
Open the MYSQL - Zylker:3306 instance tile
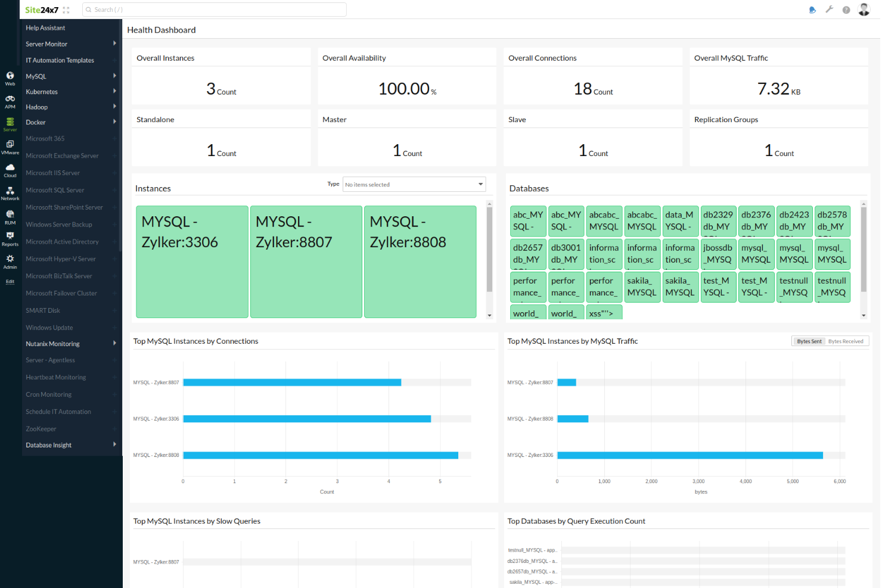(192, 261)
